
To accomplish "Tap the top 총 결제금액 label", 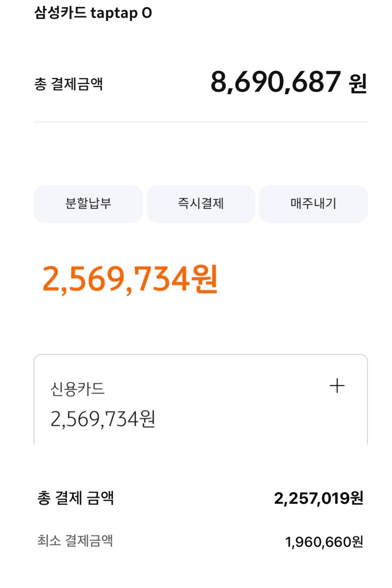I will pyautogui.click(x=68, y=84).
